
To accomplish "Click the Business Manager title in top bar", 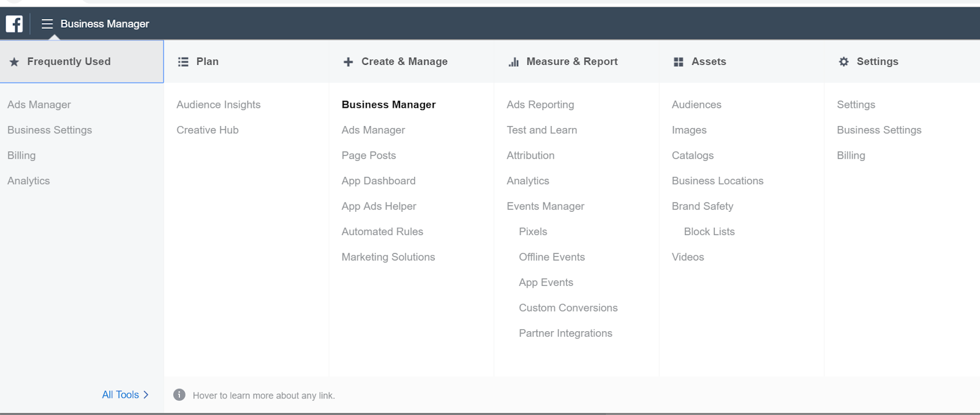I will click(x=105, y=24).
